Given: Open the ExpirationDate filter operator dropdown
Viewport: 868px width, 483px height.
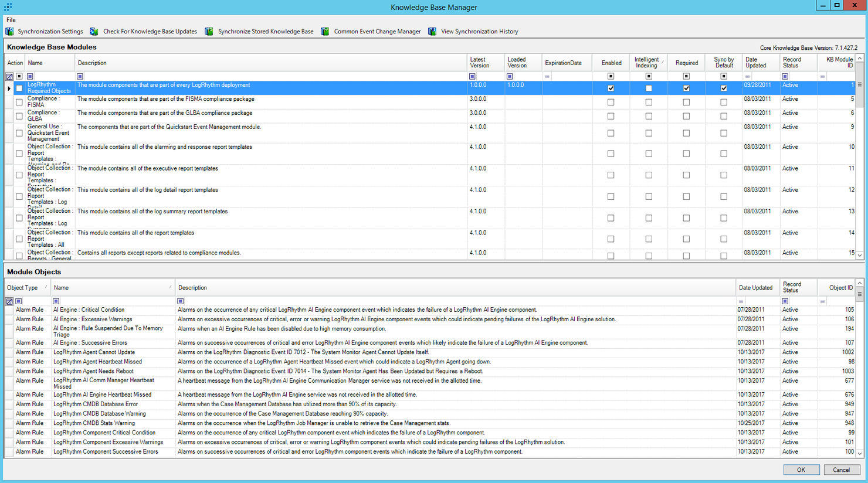Looking at the screenshot, I should pyautogui.click(x=547, y=76).
